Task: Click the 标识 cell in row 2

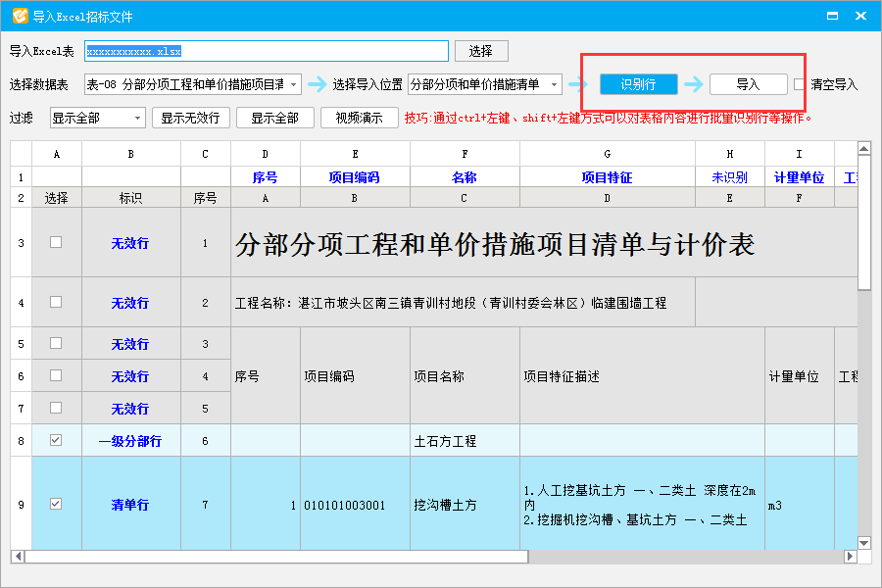Action: click(x=130, y=198)
